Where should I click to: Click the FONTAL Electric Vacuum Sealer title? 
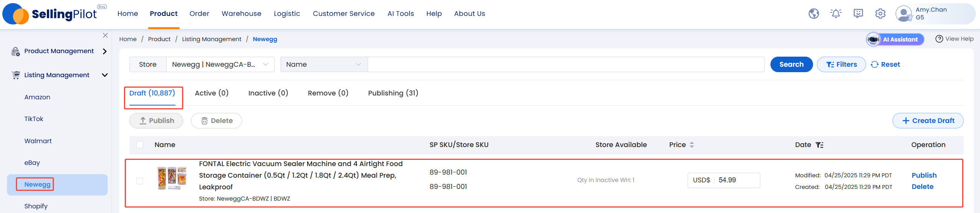pos(301,175)
